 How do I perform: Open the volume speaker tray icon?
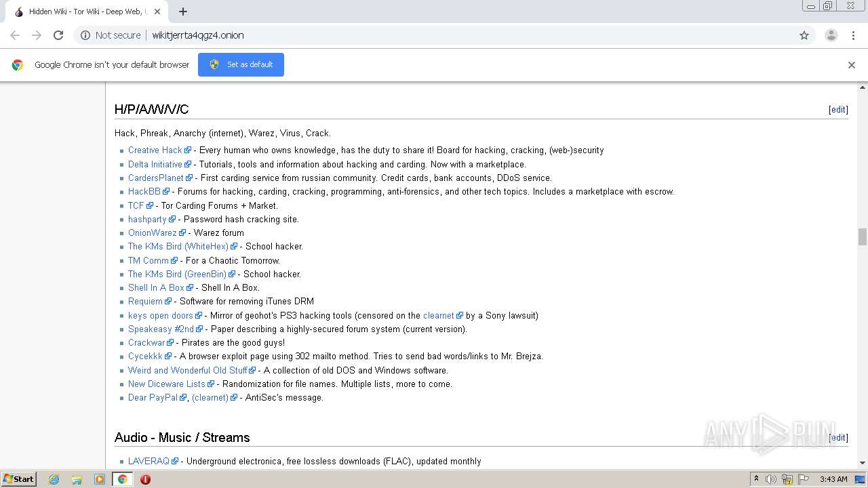click(771, 479)
